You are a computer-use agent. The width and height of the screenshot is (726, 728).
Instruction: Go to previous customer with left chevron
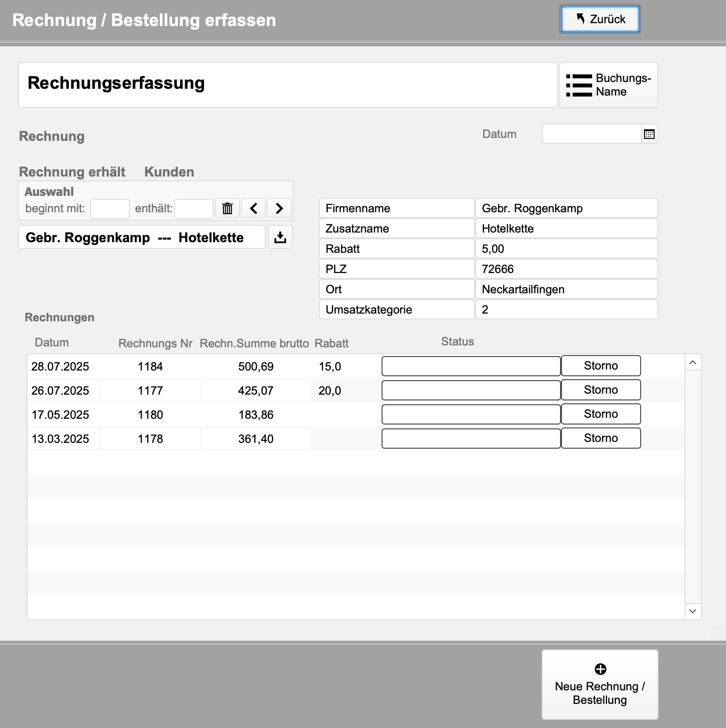pos(254,208)
